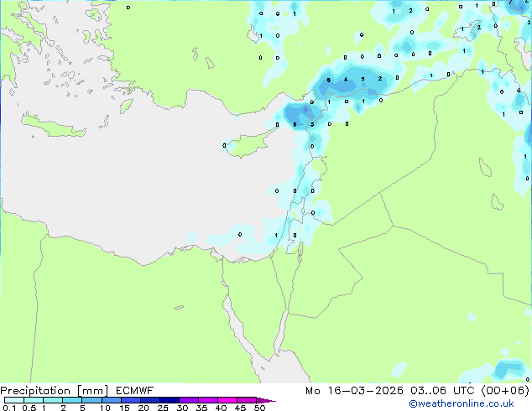Click the "03..06 UTC" time label
This screenshot has height=411, width=532.
[442, 391]
